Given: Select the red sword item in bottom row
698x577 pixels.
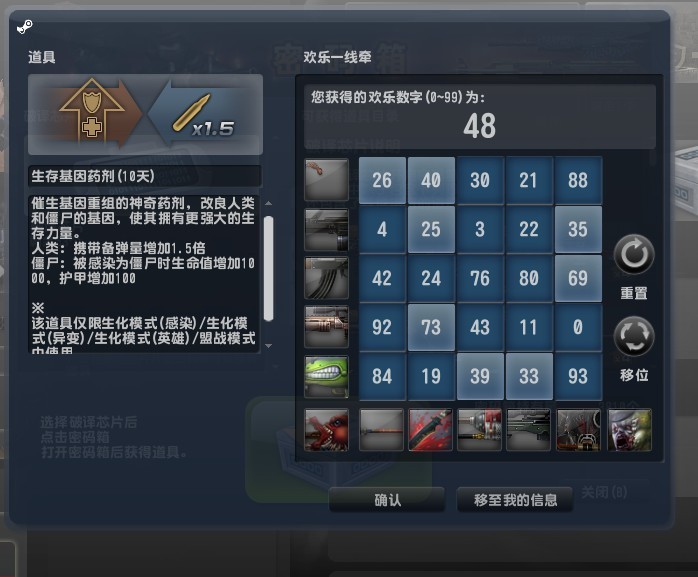Looking at the screenshot, I should click(x=430, y=430).
